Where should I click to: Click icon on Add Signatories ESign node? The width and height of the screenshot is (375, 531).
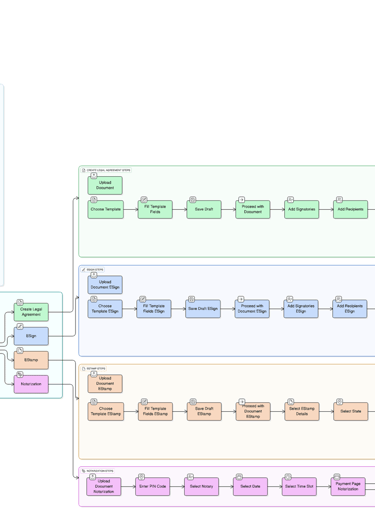289,299
